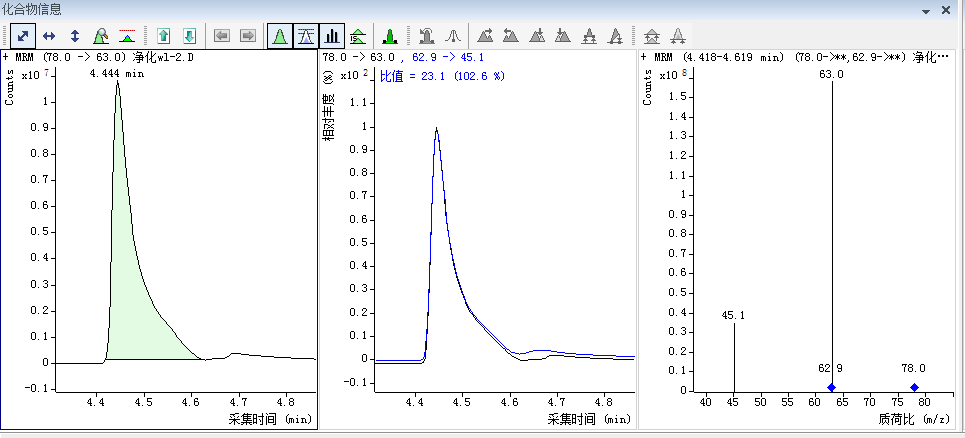Click the double-triangle icon with up arrows
The height and width of the screenshot is (438, 965).
pyautogui.click(x=652, y=36)
